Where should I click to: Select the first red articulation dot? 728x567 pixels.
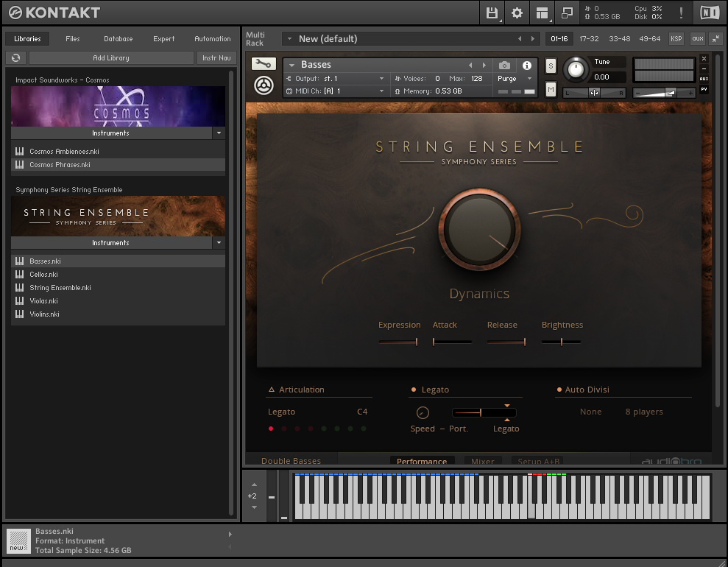(271, 429)
